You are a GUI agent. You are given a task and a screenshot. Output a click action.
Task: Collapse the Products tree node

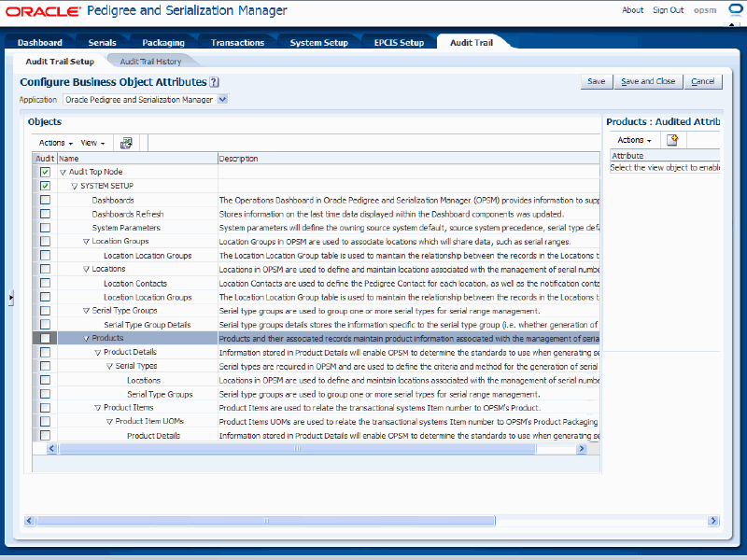coord(86,339)
